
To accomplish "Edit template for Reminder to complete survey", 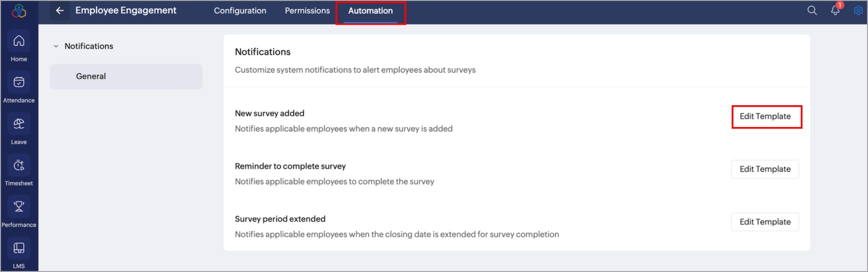I will pyautogui.click(x=765, y=169).
